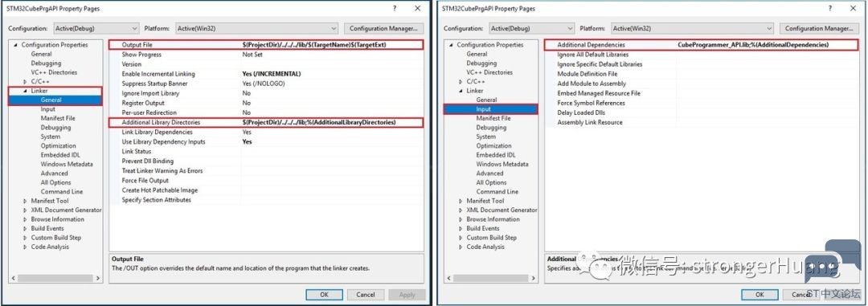Close the right Property Pages dialog
Screen dimensions: 868x306
(x=853, y=8)
